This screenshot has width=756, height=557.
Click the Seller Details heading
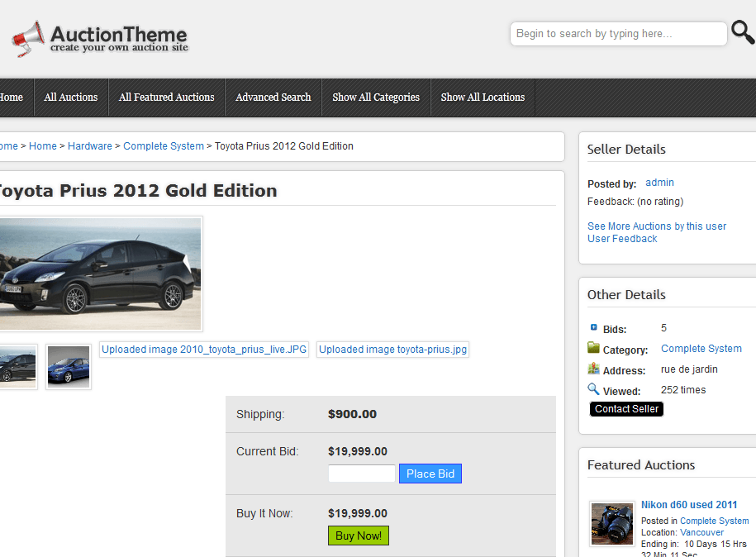point(626,150)
